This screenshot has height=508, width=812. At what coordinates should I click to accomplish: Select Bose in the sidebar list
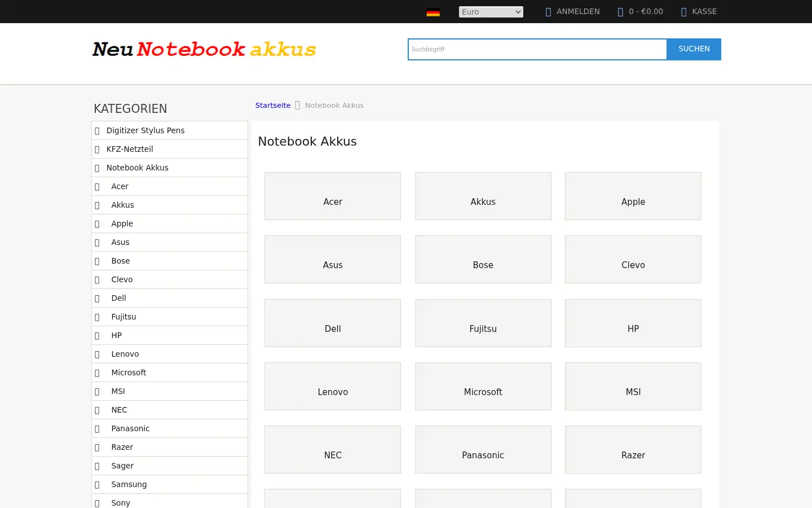point(170,261)
